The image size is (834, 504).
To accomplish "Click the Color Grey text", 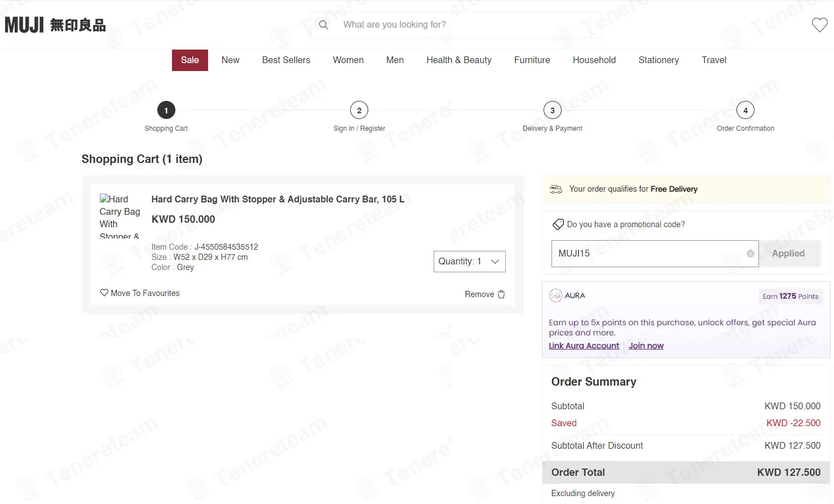I will point(173,267).
